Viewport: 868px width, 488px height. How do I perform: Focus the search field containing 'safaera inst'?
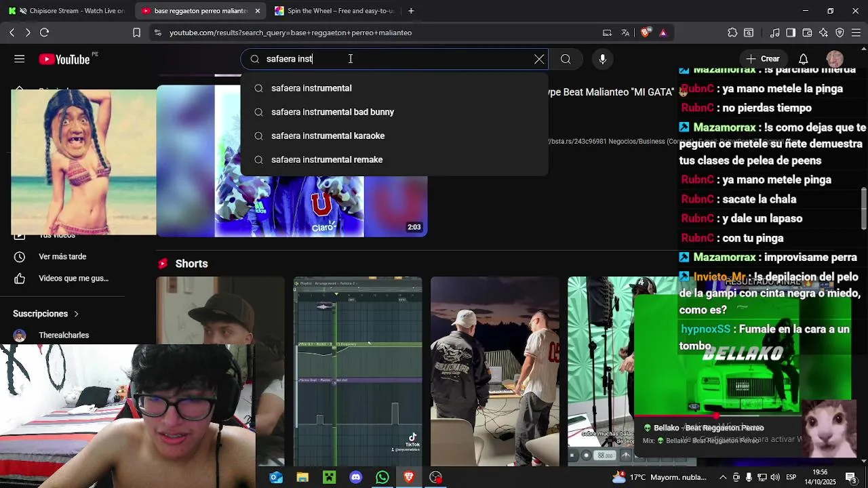(x=395, y=59)
